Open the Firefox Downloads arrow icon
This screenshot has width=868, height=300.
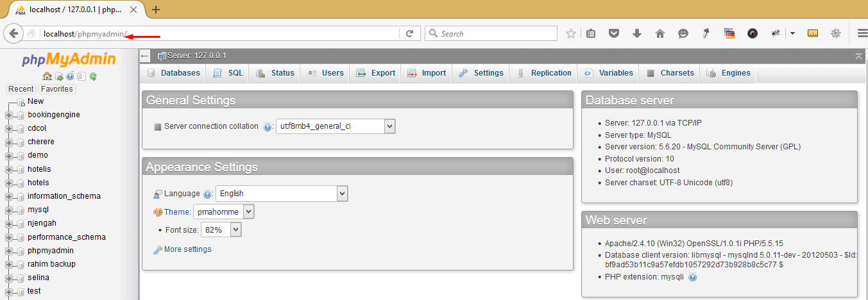click(x=637, y=33)
